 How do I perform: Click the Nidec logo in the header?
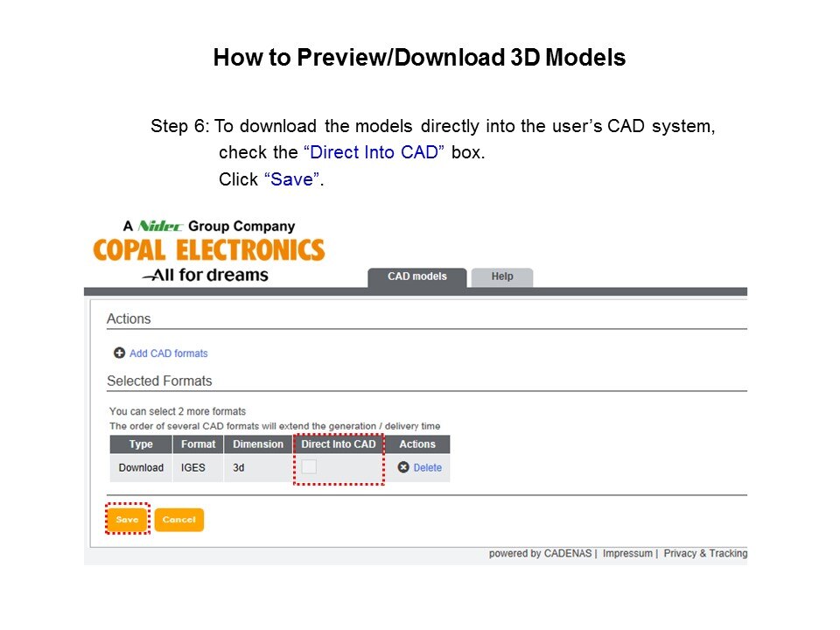click(161, 227)
